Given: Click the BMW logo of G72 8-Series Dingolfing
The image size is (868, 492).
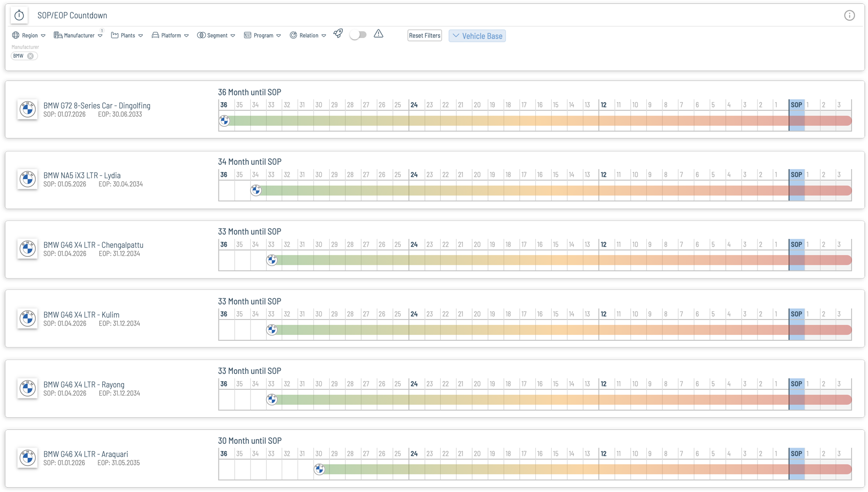Looking at the screenshot, I should (27, 109).
